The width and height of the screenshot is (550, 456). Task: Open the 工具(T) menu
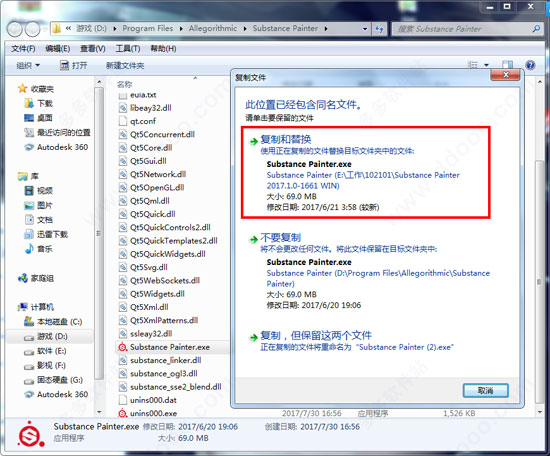128,48
